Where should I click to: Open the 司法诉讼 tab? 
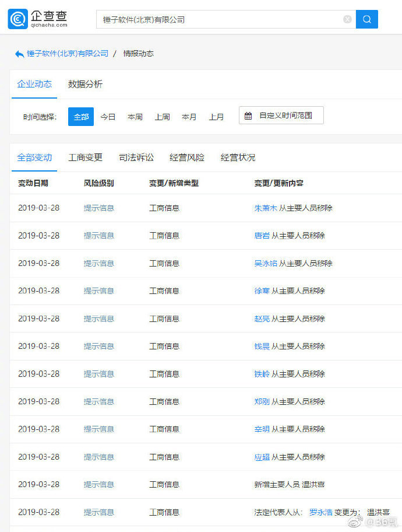tap(136, 157)
